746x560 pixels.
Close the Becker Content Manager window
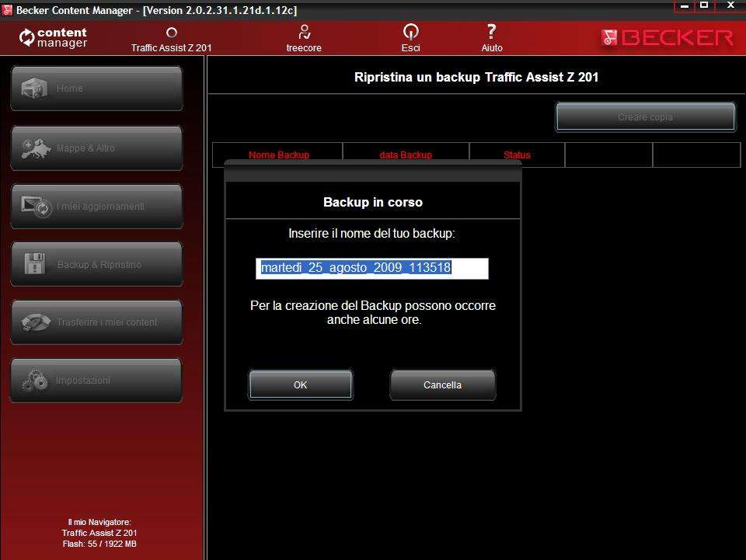click(730, 5)
